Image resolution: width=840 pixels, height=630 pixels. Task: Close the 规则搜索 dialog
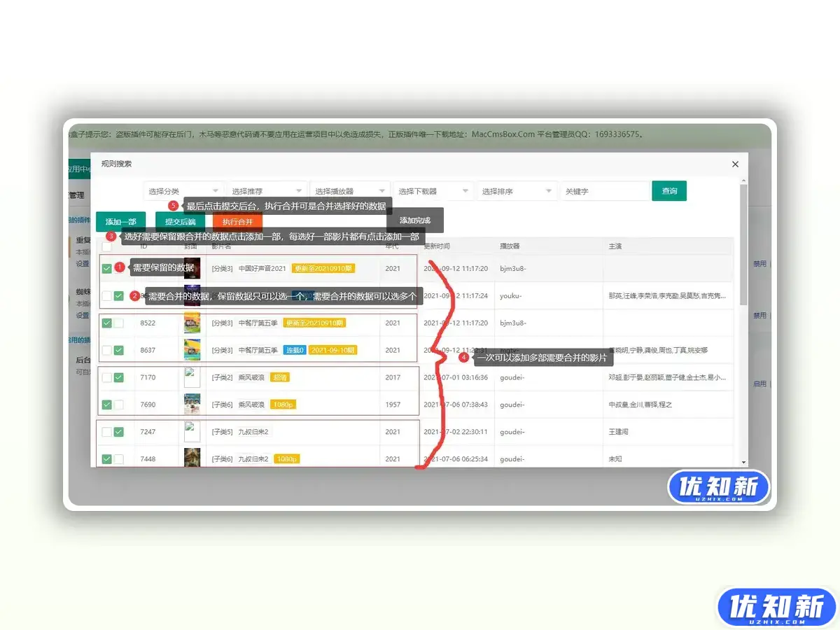pyautogui.click(x=735, y=164)
